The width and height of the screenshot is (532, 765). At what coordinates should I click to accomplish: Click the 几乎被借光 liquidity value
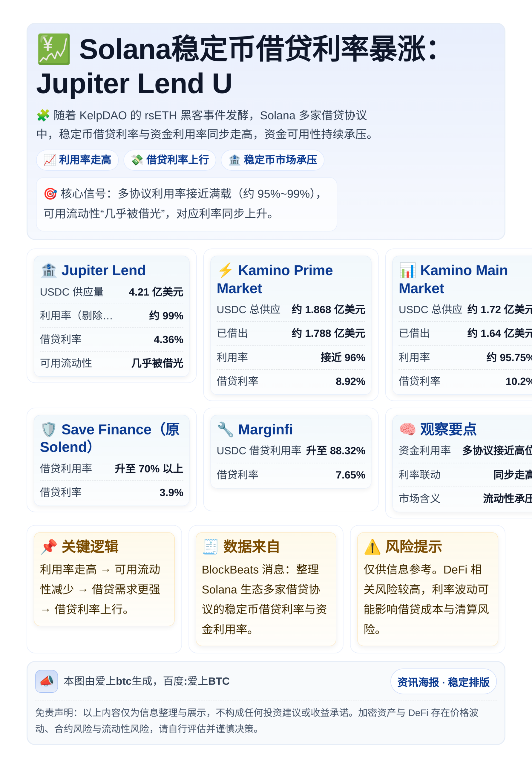tap(157, 363)
